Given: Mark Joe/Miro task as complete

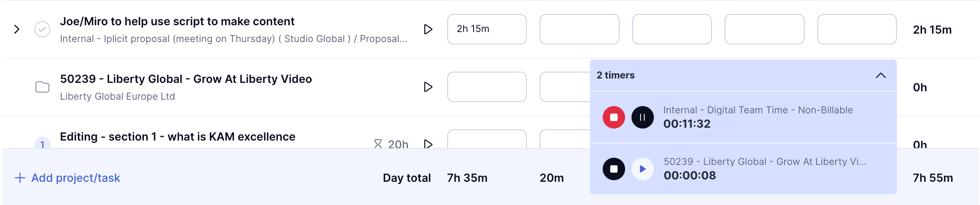Looking at the screenshot, I should [x=42, y=29].
